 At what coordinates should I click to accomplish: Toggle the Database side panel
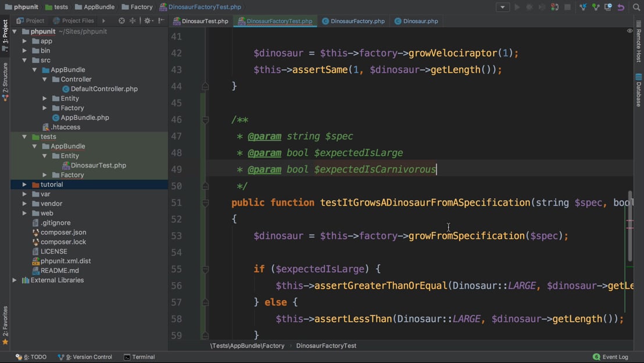coord(639,90)
